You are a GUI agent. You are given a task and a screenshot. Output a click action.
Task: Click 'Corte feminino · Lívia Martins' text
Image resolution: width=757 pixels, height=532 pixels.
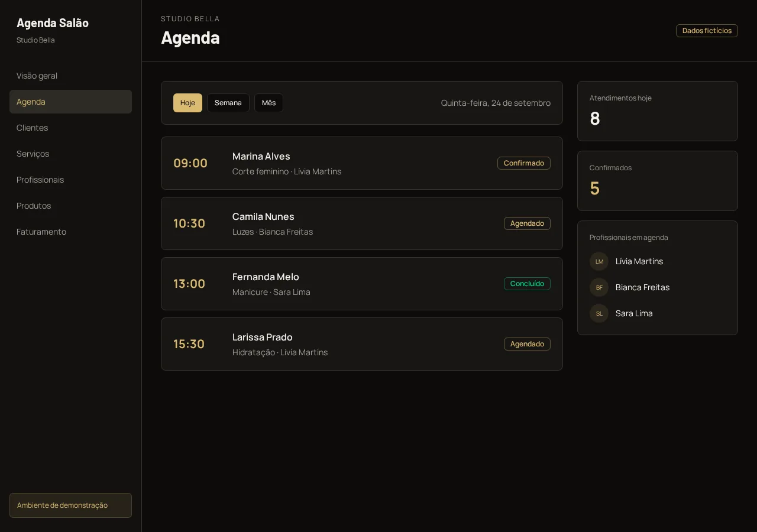click(x=287, y=171)
